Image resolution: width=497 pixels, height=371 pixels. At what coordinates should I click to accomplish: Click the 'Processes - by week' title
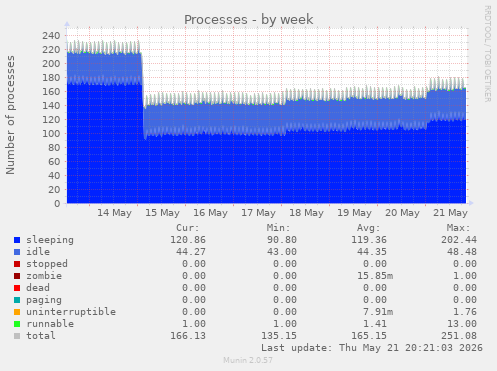point(249,20)
